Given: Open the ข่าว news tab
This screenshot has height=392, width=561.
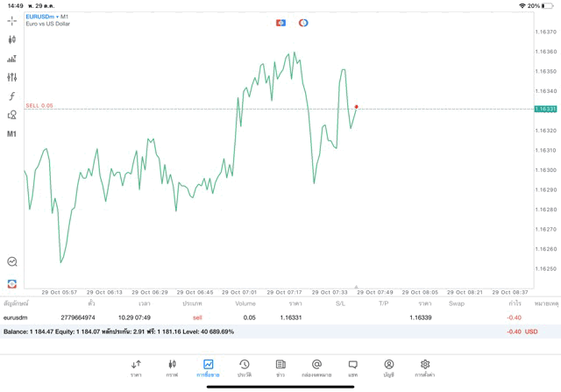Looking at the screenshot, I should [x=280, y=368].
